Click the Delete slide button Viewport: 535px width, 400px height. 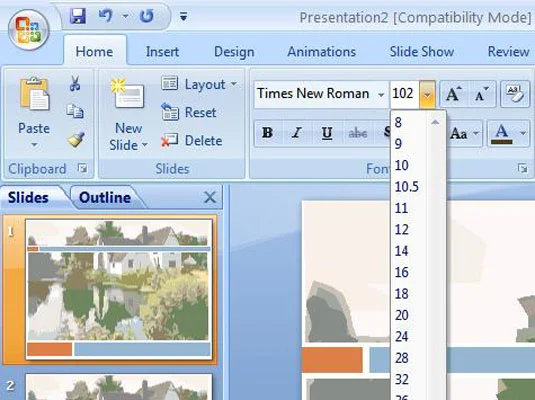(192, 141)
